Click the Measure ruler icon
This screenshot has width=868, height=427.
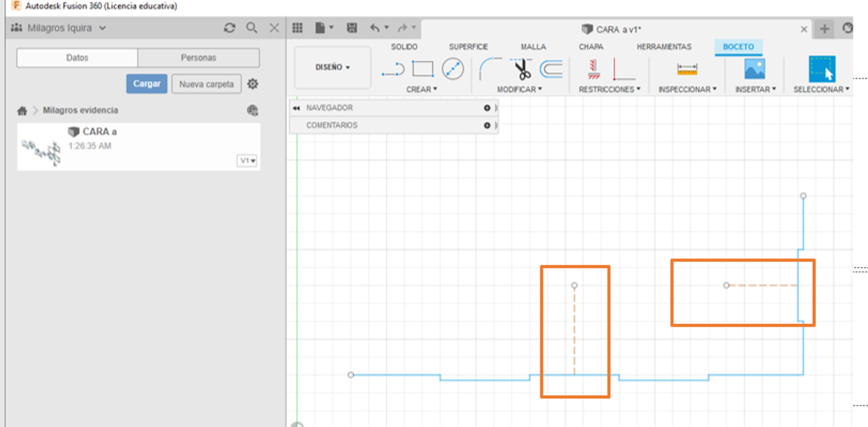[688, 69]
